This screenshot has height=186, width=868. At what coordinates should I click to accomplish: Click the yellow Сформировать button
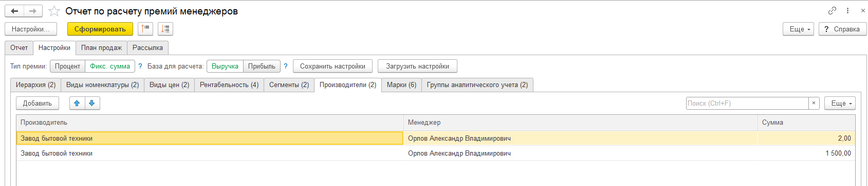[100, 29]
